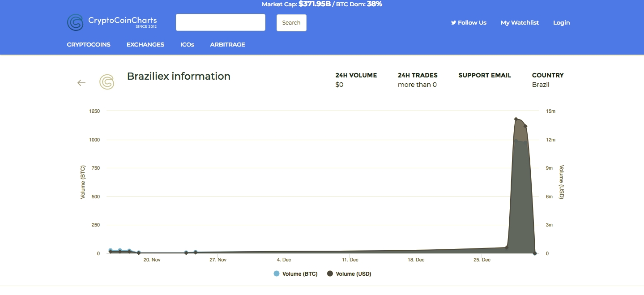Select the 24H VOLUME label
This screenshot has height=295, width=644.
356,75
